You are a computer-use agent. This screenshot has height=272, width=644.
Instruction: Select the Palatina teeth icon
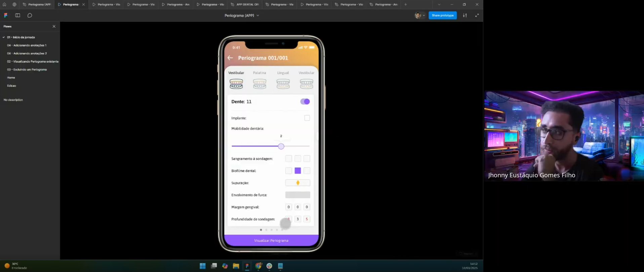[259, 84]
